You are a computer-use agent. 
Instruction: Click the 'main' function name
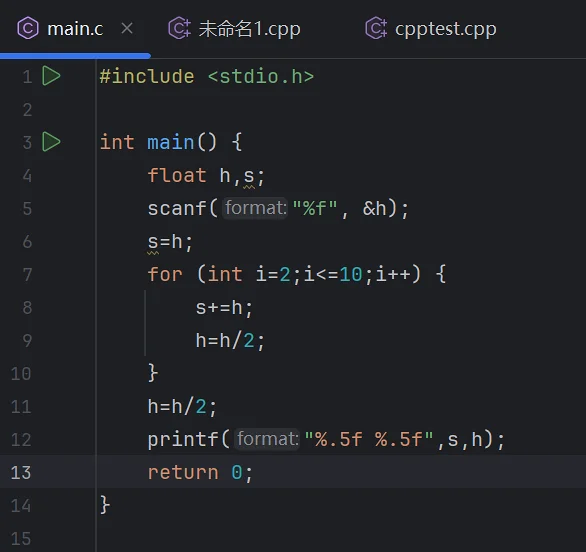pos(171,143)
